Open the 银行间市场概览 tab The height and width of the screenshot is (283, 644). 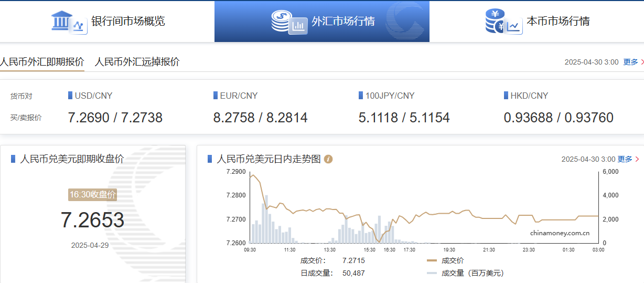pos(107,22)
